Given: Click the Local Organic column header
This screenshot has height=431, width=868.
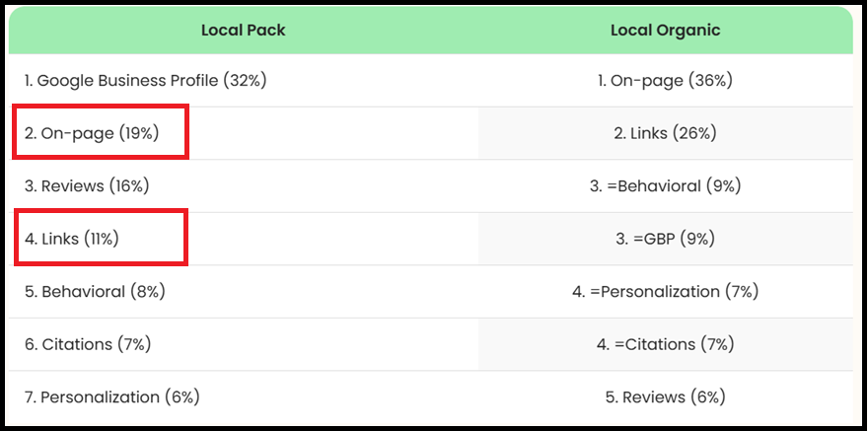Looking at the screenshot, I should (665, 31).
